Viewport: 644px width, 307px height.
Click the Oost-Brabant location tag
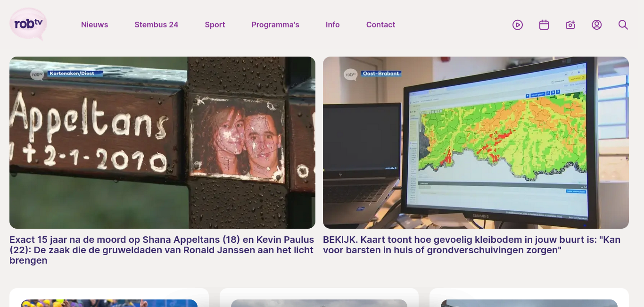pyautogui.click(x=381, y=74)
